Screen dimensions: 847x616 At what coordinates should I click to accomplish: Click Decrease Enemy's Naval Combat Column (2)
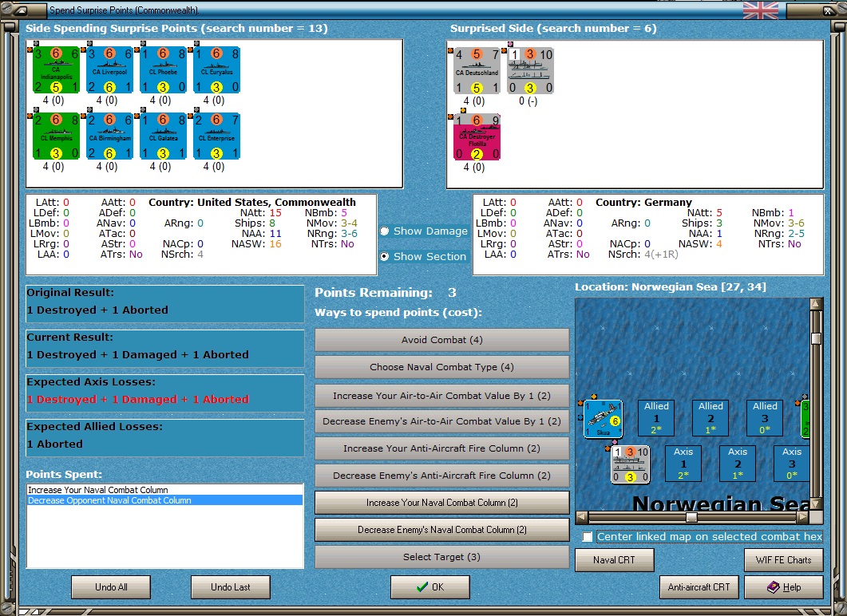(x=442, y=530)
